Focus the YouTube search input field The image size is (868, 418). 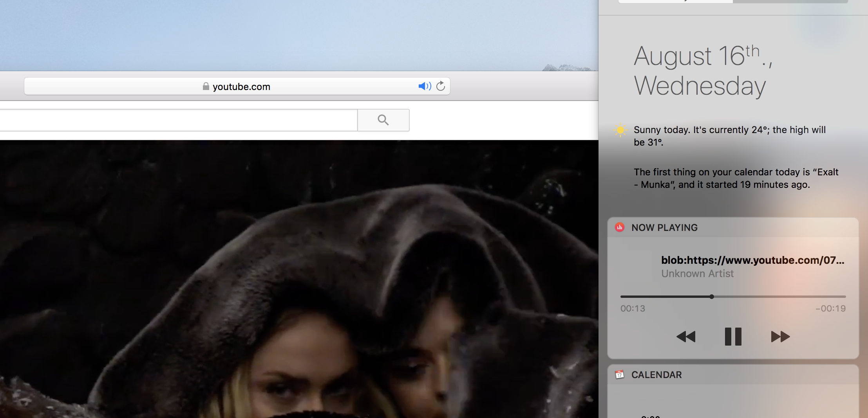(179, 120)
